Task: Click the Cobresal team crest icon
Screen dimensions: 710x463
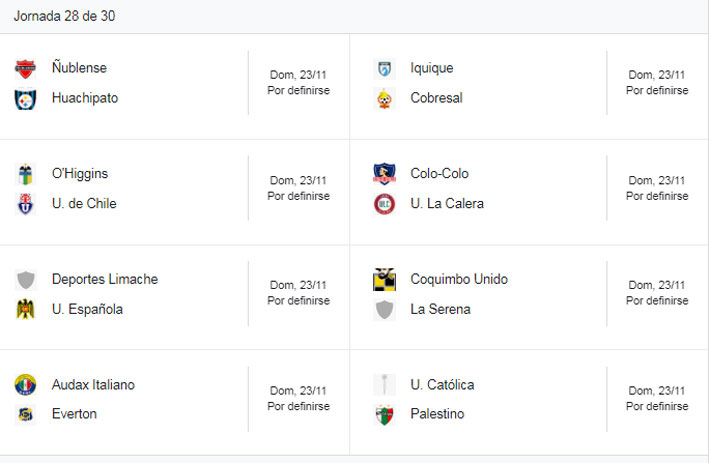Action: (384, 99)
